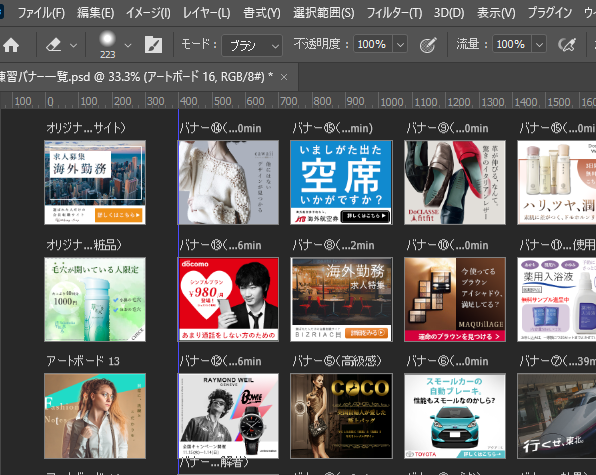This screenshot has height=475, width=596.
Task: Click the バナー⑪...使用 artboard label
Action: [x=558, y=245]
